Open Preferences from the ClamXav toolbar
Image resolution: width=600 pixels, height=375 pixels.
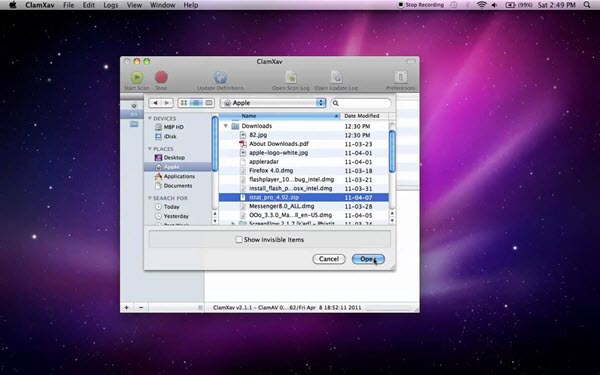pyautogui.click(x=401, y=77)
